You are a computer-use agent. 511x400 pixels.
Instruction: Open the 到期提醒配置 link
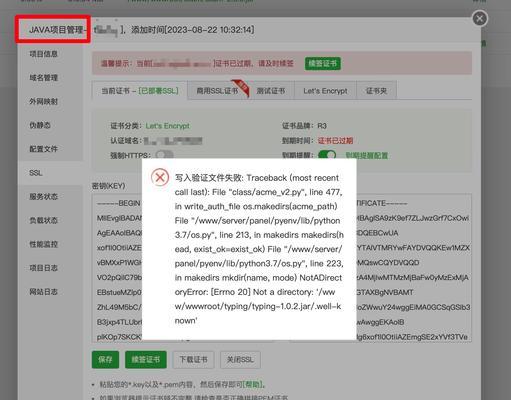[x=366, y=155]
